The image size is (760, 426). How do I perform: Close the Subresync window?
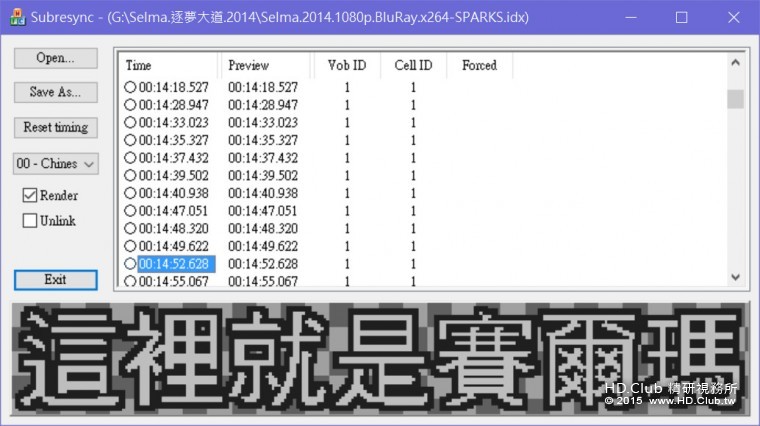click(x=733, y=17)
